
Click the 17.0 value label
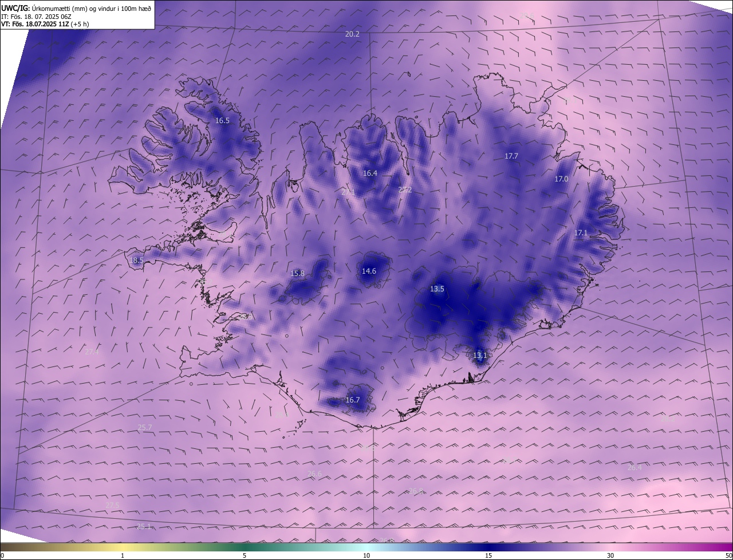point(561,179)
